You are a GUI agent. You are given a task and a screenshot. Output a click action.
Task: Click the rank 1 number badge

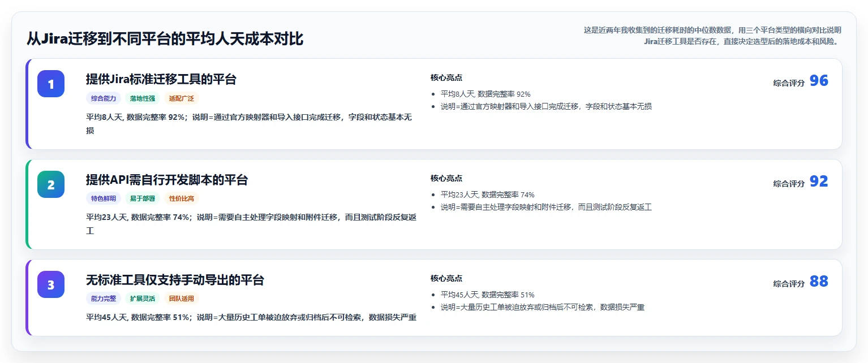51,84
